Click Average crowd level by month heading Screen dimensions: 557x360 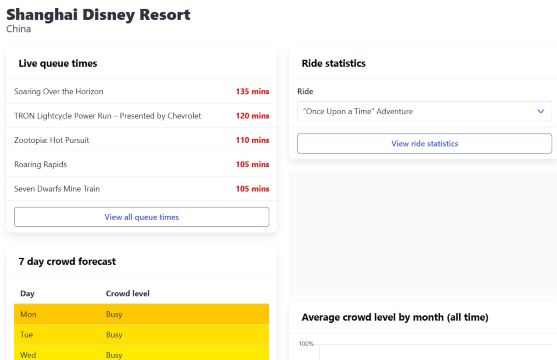pos(395,317)
